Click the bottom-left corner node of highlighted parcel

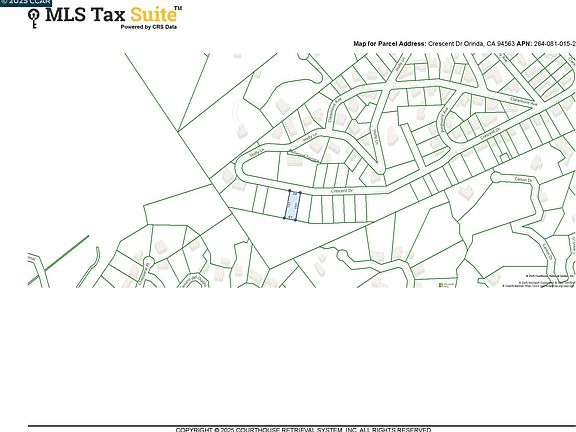(x=284, y=218)
